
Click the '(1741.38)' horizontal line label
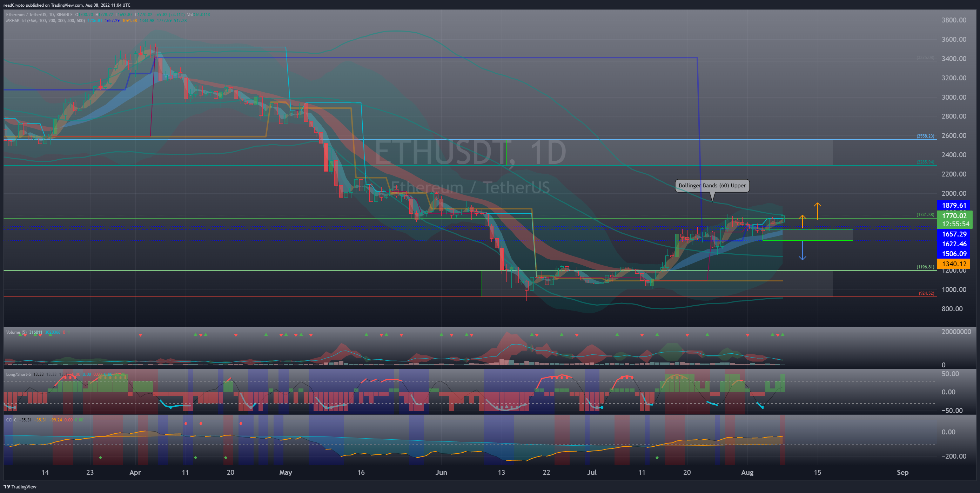925,215
